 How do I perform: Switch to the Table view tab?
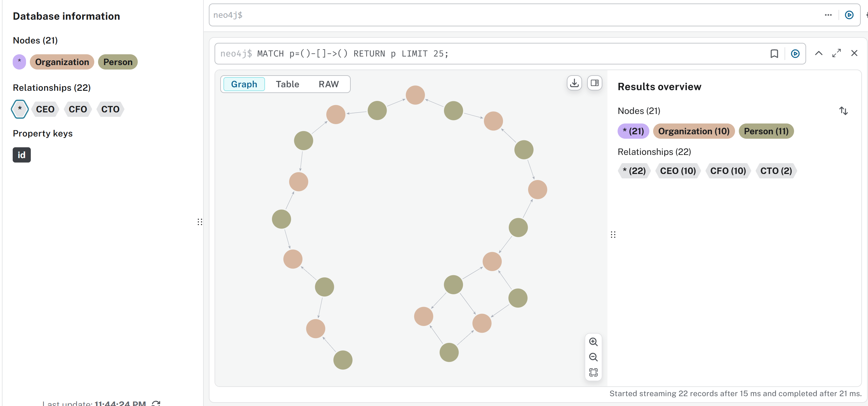click(x=287, y=84)
